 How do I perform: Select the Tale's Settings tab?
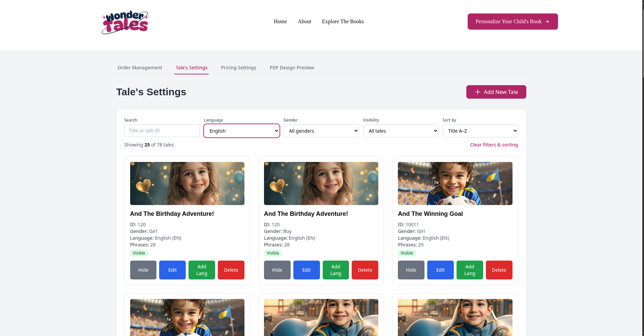pyautogui.click(x=192, y=68)
